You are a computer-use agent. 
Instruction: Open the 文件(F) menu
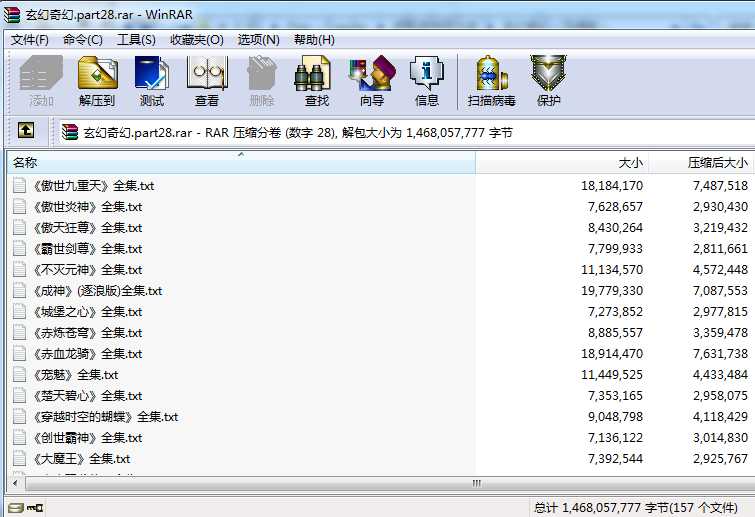30,40
